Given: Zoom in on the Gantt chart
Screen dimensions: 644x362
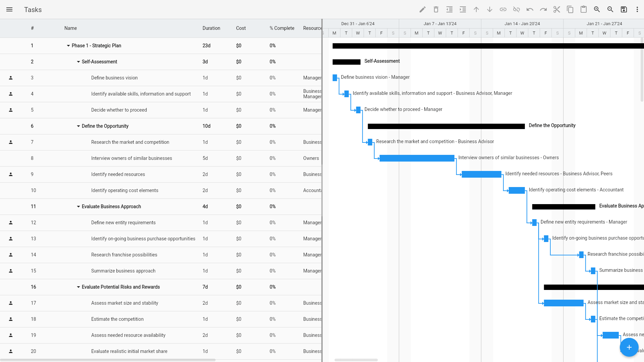Looking at the screenshot, I should coord(597,9).
